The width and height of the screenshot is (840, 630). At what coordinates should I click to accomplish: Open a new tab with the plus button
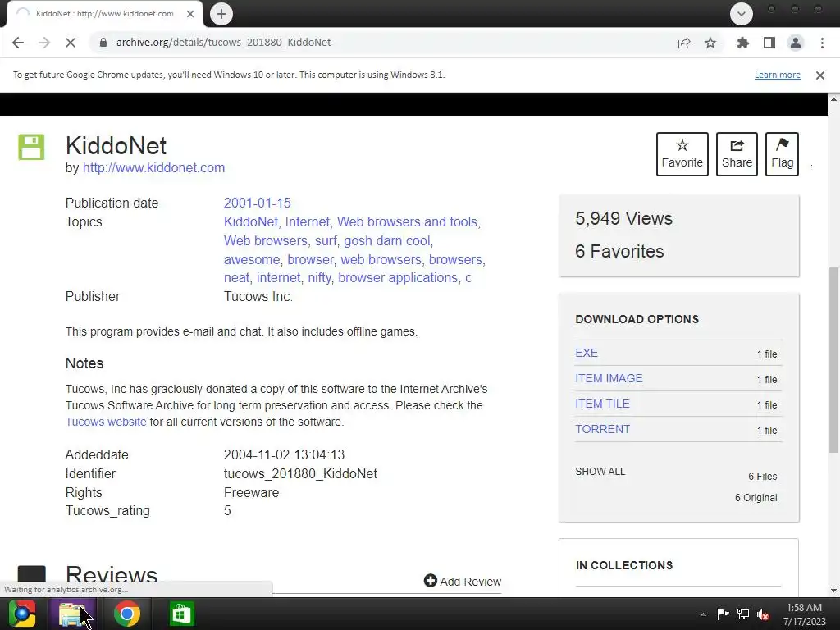pos(221,14)
